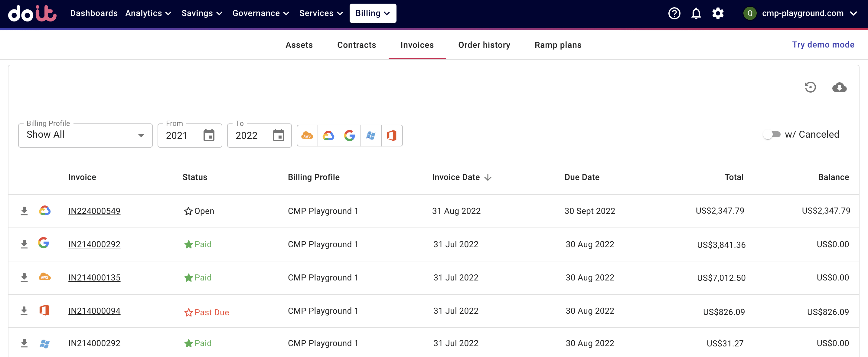Image resolution: width=868 pixels, height=357 pixels.
Task: Toggle the AWS filter button
Action: pos(307,136)
